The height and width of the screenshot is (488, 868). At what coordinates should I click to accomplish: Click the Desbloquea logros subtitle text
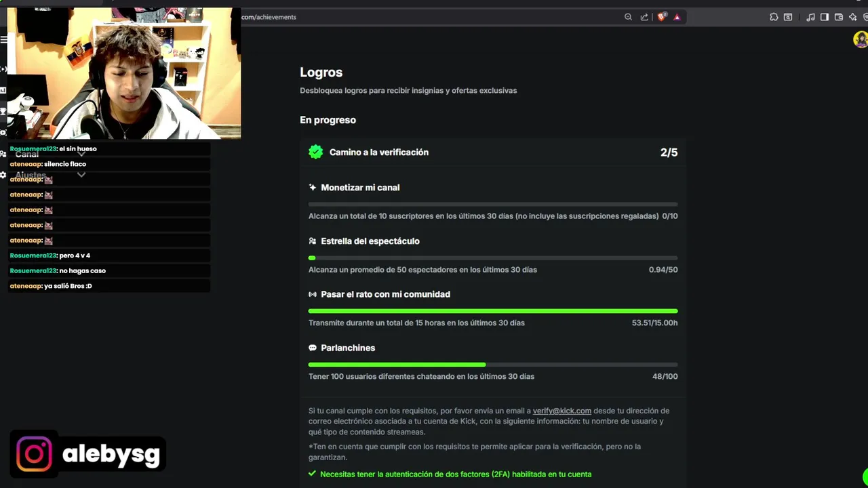pyautogui.click(x=408, y=91)
